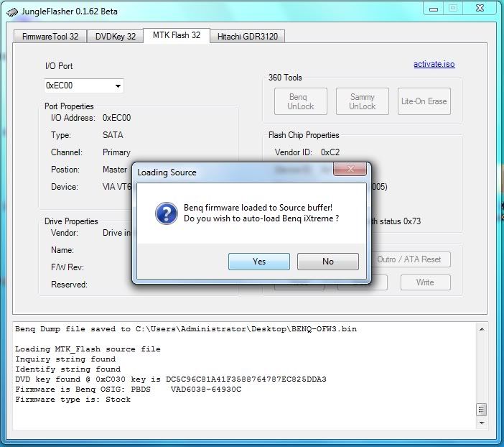This screenshot has width=504, height=447.
Task: Click No in Loading Source dialog
Action: 328,262
